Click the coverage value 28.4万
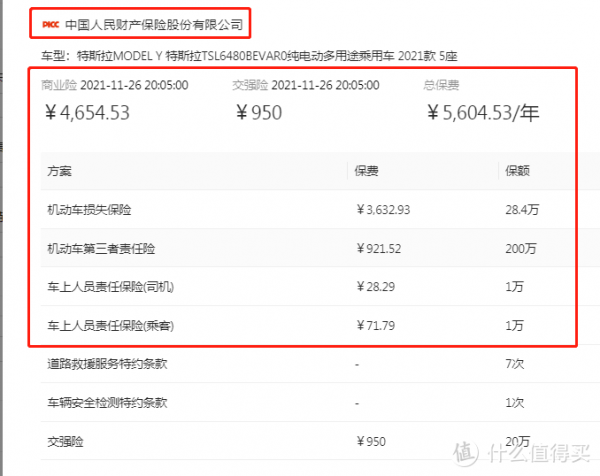The height and width of the screenshot is (476, 600). tap(522, 210)
